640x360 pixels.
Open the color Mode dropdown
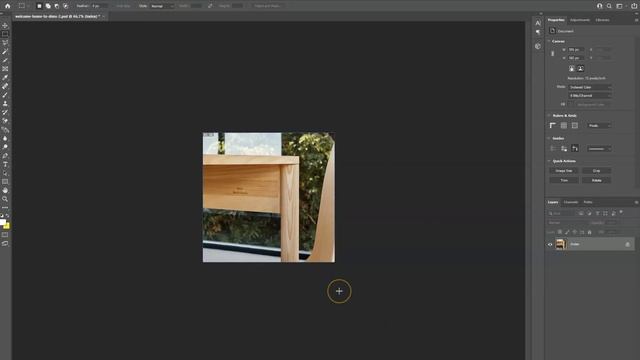590,87
